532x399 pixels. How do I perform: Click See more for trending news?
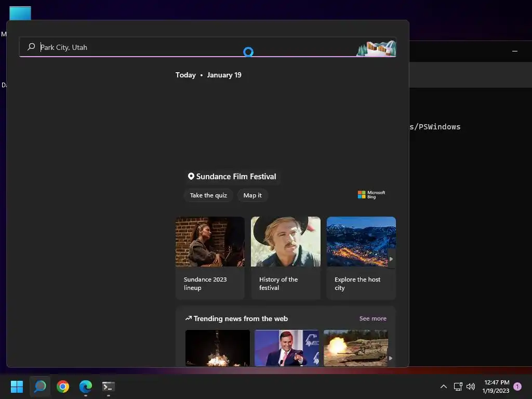pos(373,318)
